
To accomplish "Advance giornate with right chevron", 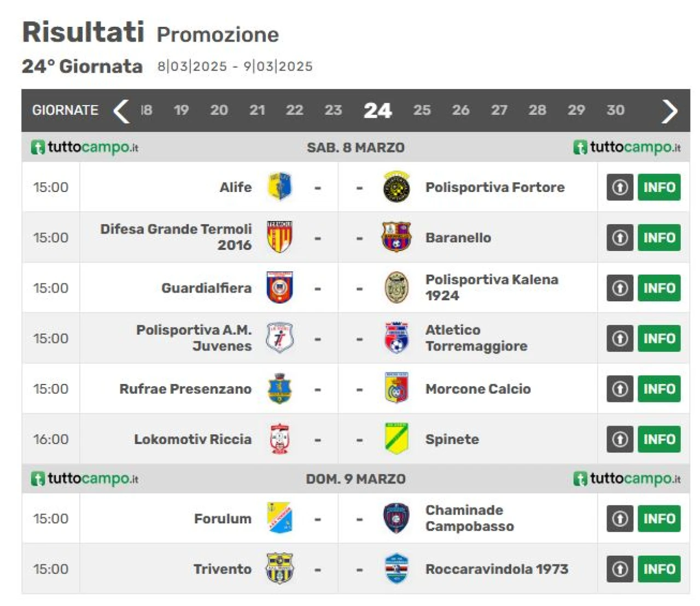I will (x=670, y=110).
